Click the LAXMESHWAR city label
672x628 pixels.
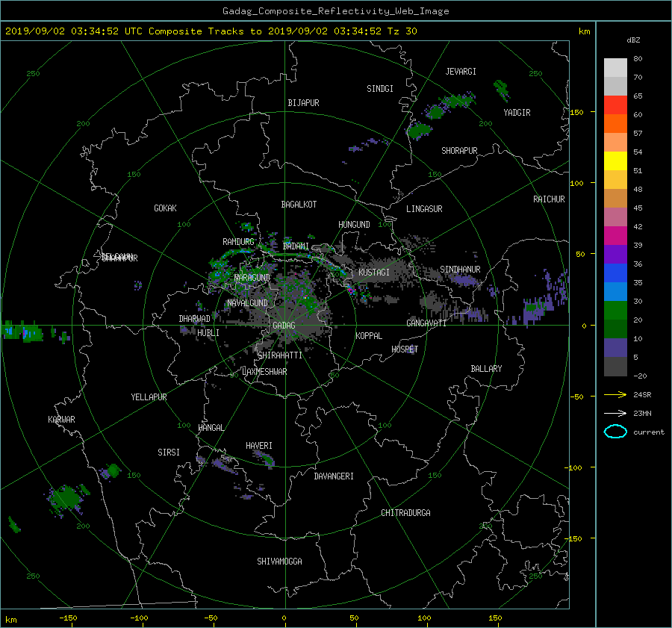pyautogui.click(x=264, y=372)
